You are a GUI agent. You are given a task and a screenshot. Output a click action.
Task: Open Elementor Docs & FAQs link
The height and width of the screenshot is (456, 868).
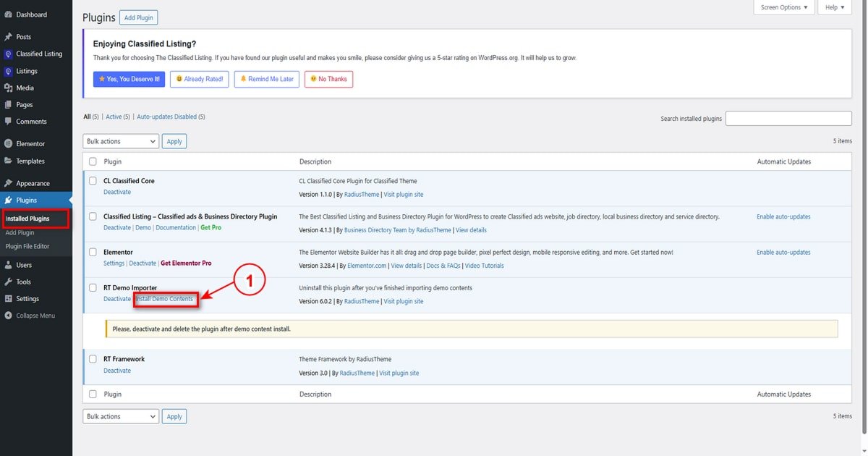(443, 266)
